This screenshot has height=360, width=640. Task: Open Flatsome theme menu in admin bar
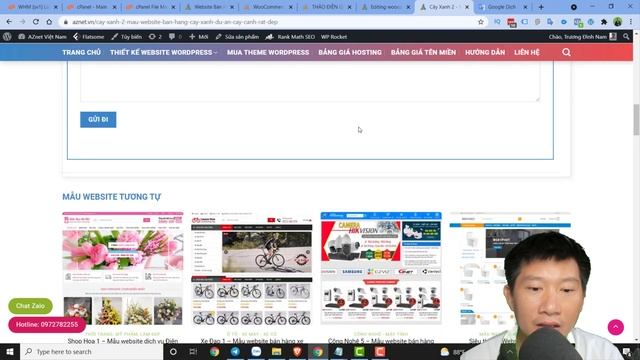tap(89, 37)
